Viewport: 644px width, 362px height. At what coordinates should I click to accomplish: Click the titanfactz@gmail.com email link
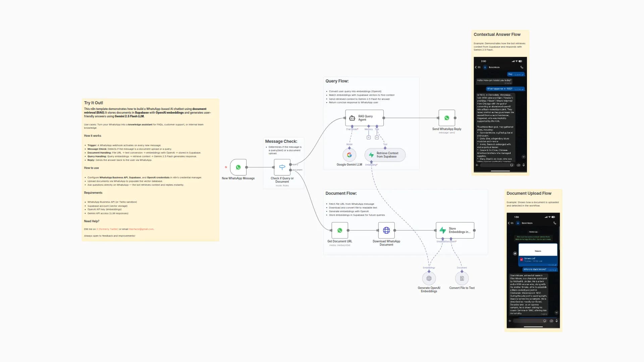click(141, 229)
